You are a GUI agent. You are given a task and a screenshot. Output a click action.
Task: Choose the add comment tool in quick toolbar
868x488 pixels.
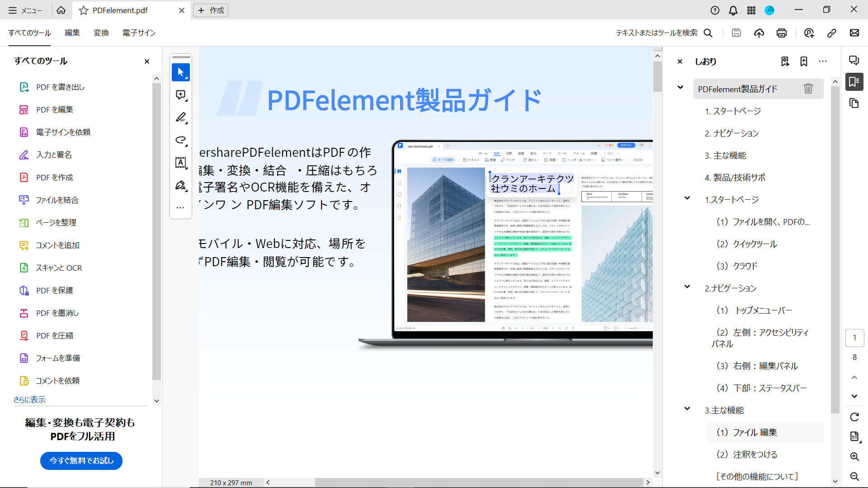(181, 95)
